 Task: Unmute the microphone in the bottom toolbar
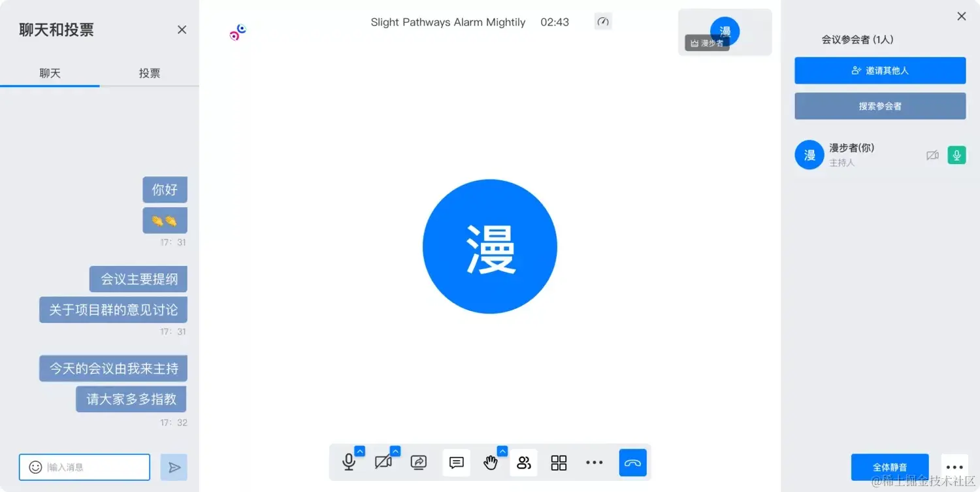(x=349, y=463)
